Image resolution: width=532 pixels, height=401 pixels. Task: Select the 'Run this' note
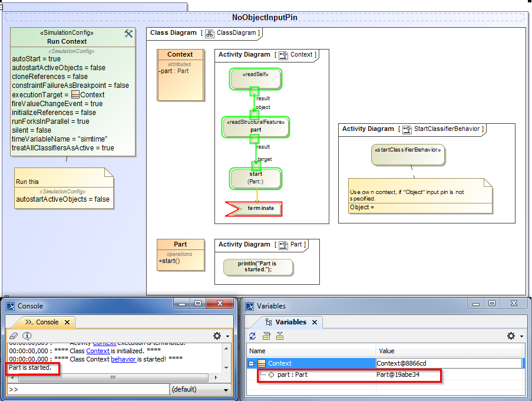tap(64, 189)
